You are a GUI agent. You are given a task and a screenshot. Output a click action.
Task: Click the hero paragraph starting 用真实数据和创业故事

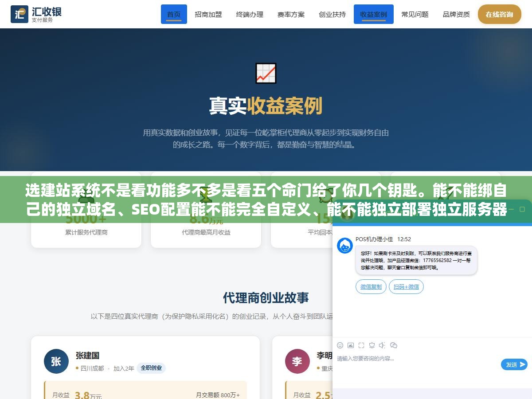pos(266,138)
